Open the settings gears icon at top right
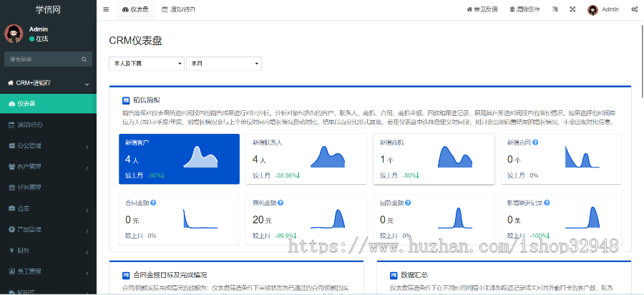The height and width of the screenshot is (295, 644). tap(634, 9)
